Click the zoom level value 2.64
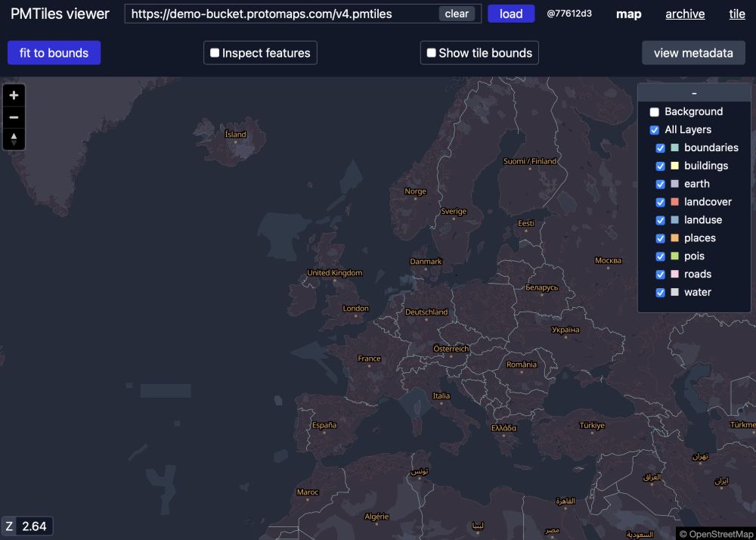The image size is (756, 540). (x=34, y=526)
